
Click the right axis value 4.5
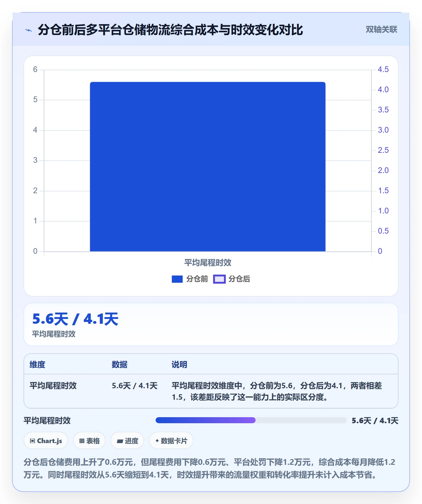coord(383,69)
